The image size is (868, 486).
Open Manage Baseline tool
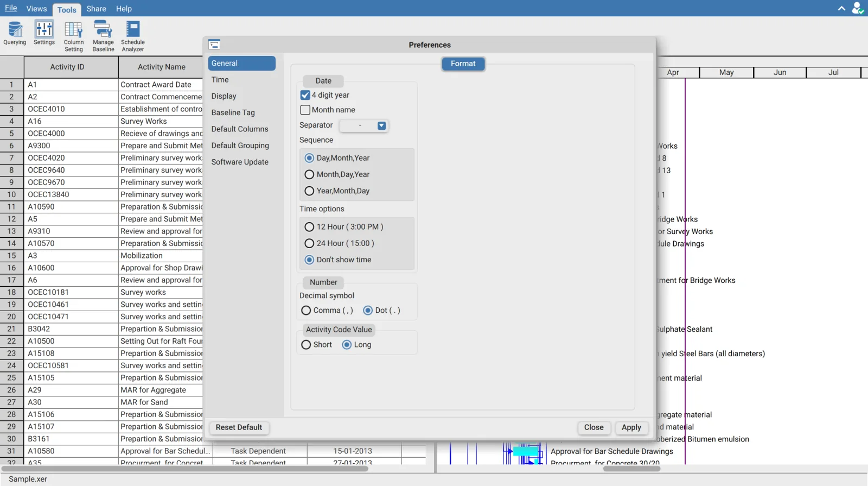(x=103, y=36)
